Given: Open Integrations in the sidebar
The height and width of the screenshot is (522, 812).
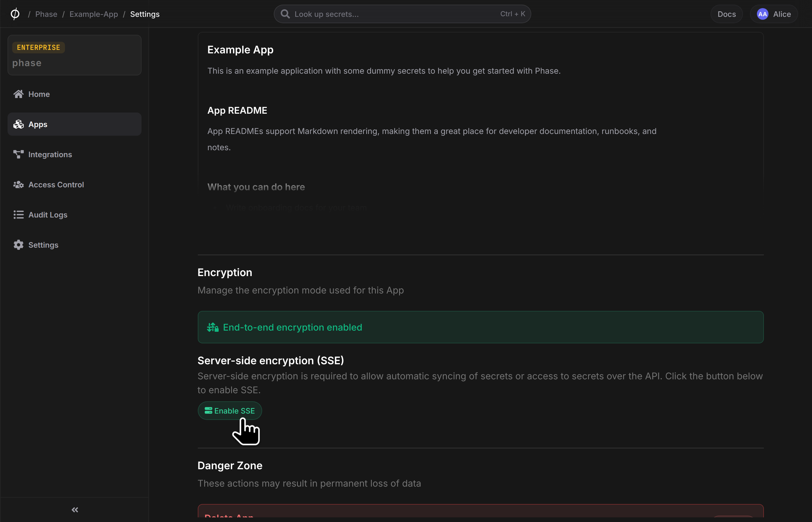Looking at the screenshot, I should tap(74, 154).
